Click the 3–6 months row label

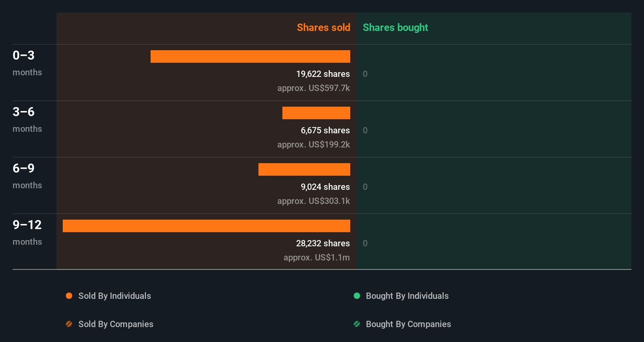click(27, 119)
